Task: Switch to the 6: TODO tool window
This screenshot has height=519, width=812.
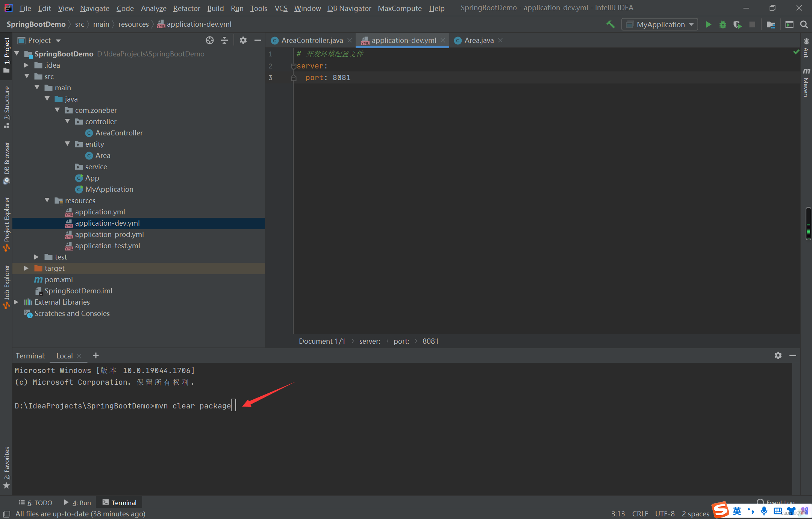Action: [x=36, y=502]
